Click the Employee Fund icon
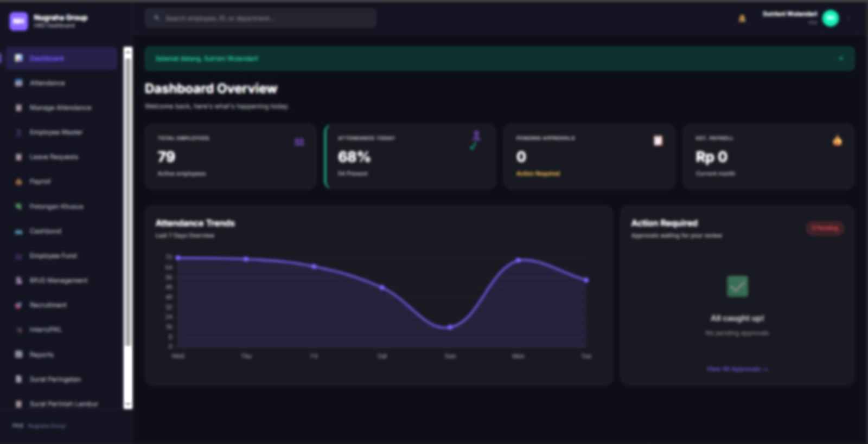The image size is (868, 444). pos(18,256)
